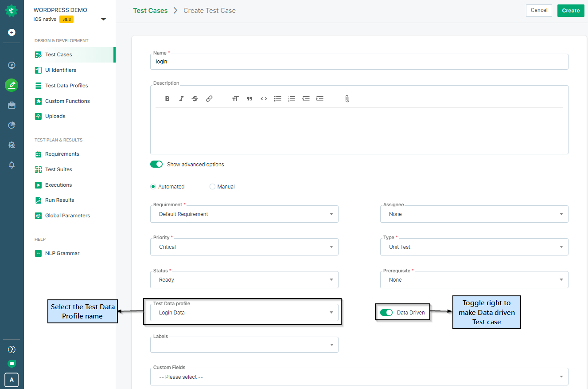
Task: Open the Requirement dropdown
Action: tap(331, 214)
